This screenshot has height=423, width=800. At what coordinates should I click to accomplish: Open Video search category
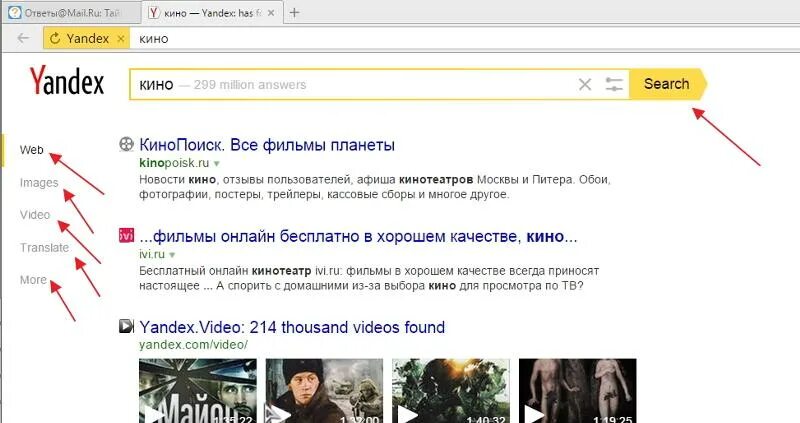pyautogui.click(x=35, y=215)
